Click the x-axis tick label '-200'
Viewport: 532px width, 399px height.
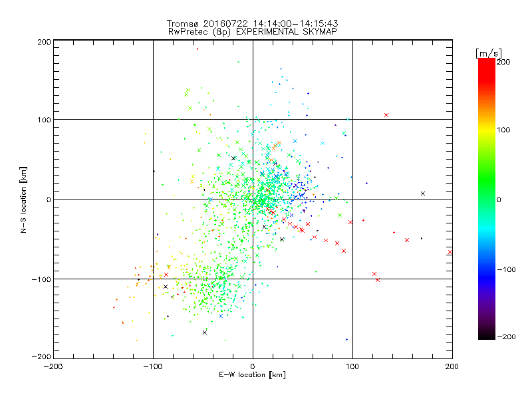(53, 366)
